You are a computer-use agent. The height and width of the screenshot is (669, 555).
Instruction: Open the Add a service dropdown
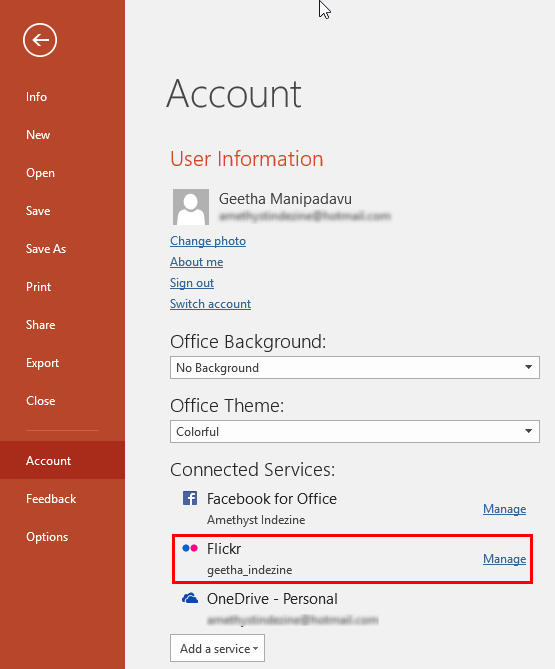point(217,648)
